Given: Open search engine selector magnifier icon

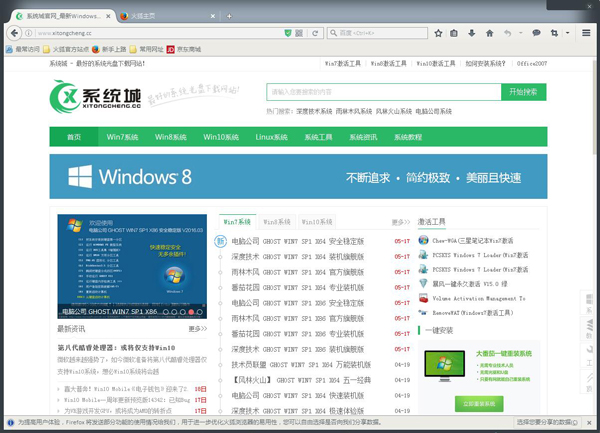Looking at the screenshot, I should (x=334, y=33).
